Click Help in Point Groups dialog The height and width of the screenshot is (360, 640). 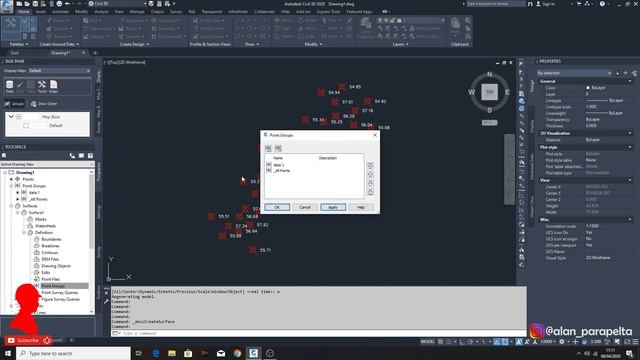click(361, 207)
